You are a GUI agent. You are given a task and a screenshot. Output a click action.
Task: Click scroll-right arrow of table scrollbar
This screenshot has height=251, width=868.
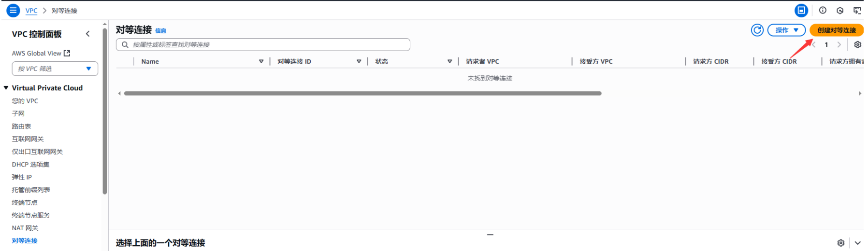860,93
